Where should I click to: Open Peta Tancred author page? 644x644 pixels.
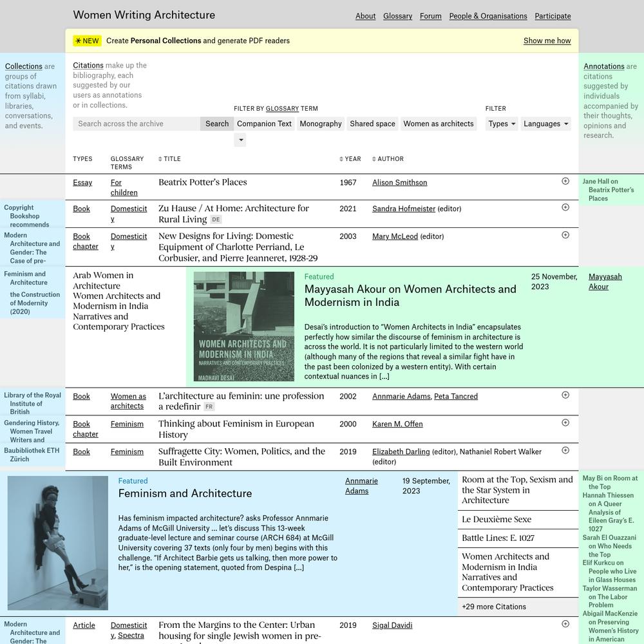coord(456,396)
